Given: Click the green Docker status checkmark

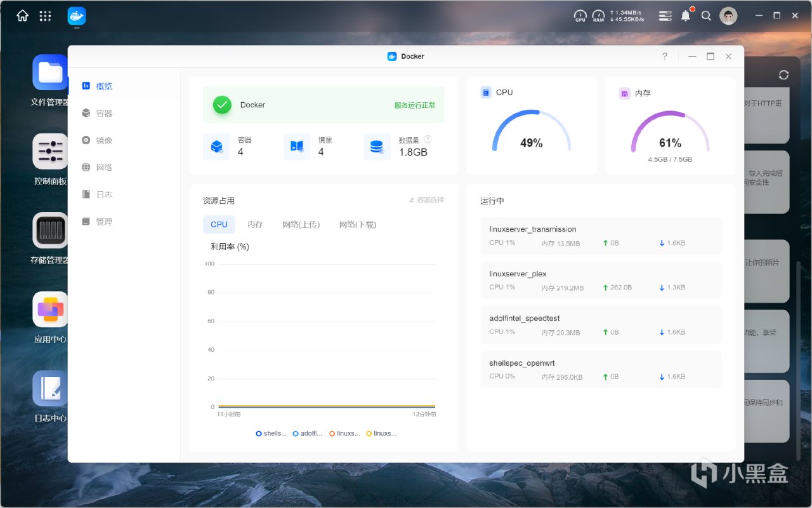Looking at the screenshot, I should pos(222,105).
